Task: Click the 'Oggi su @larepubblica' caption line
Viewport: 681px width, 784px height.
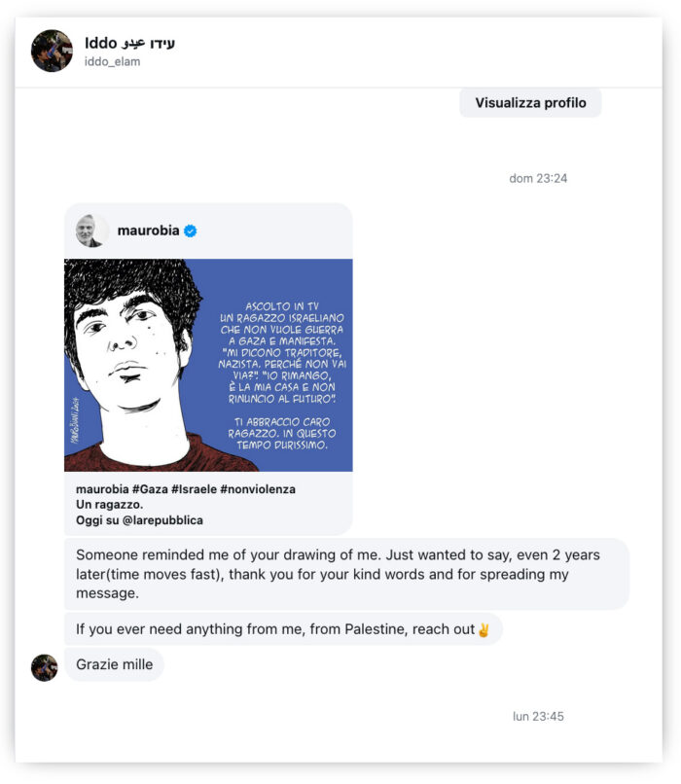Action: pyautogui.click(x=139, y=520)
